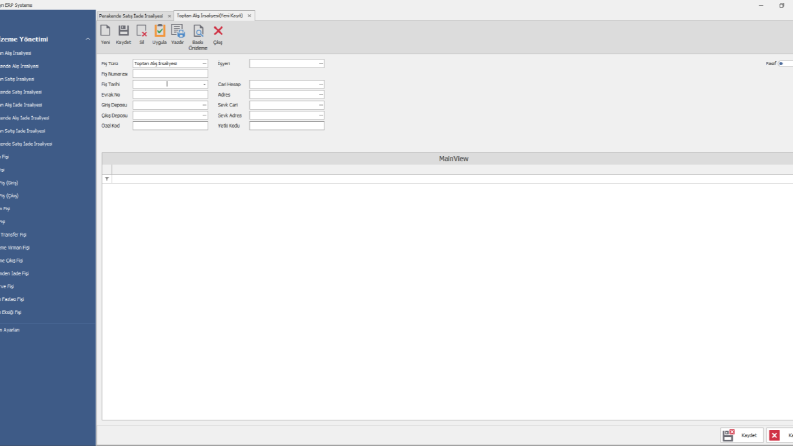The width and height of the screenshot is (793, 446).
Task: Open the Çıkış Deposu dropdown
Action: click(x=204, y=115)
